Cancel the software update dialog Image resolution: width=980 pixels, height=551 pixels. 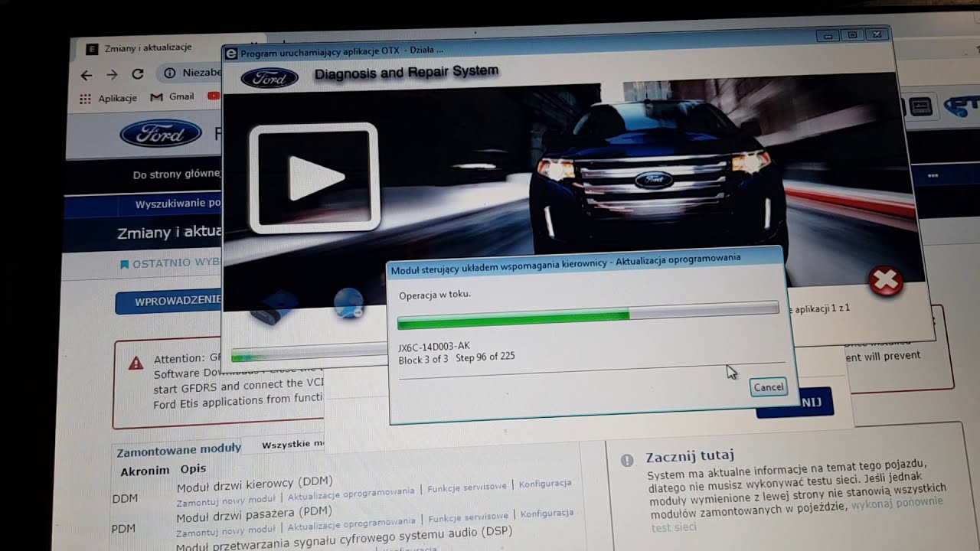tap(769, 387)
